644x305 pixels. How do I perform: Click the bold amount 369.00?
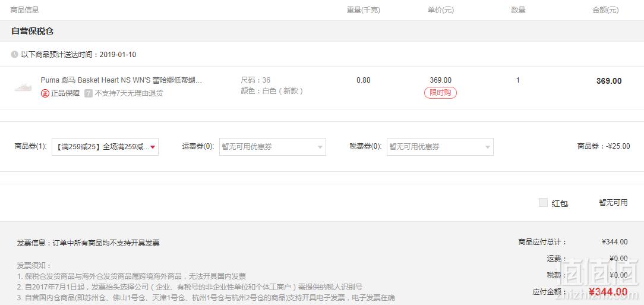pos(609,81)
